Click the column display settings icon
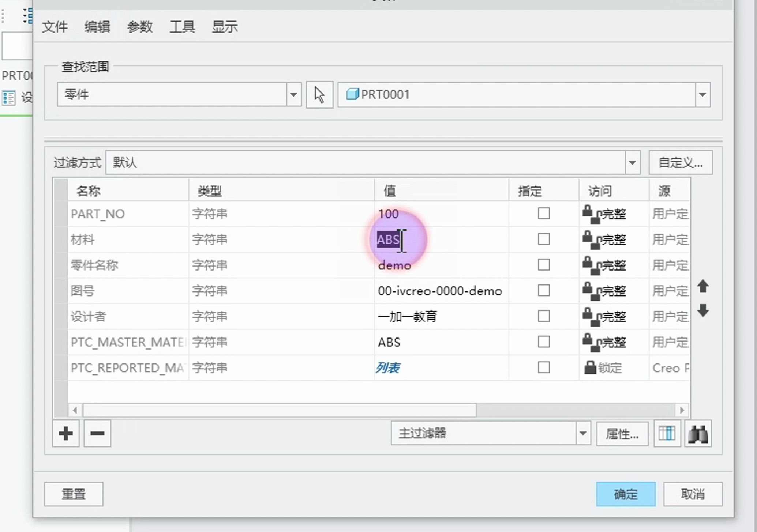The width and height of the screenshot is (757, 532). point(667,434)
